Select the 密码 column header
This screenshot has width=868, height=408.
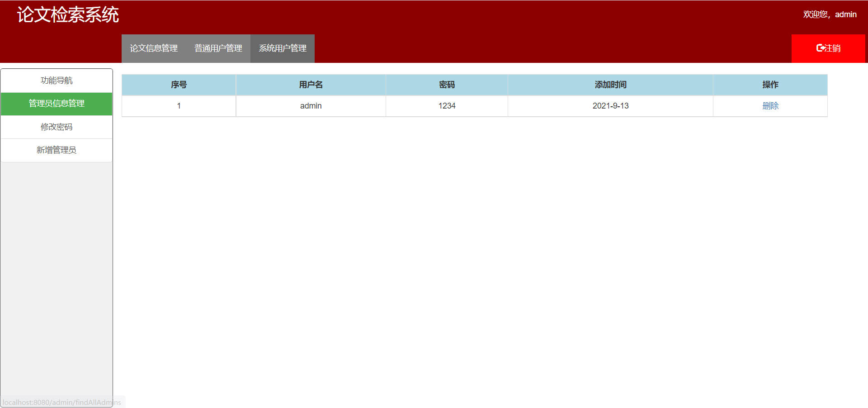[447, 85]
